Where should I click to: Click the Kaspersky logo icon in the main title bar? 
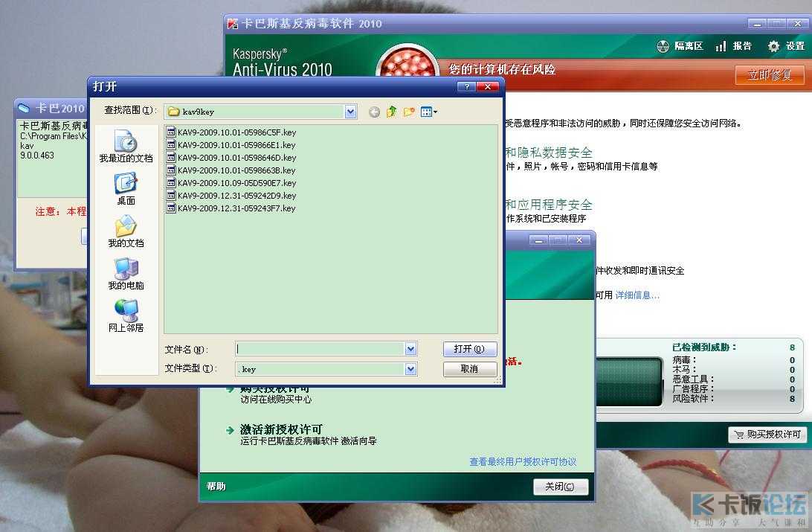[x=233, y=24]
